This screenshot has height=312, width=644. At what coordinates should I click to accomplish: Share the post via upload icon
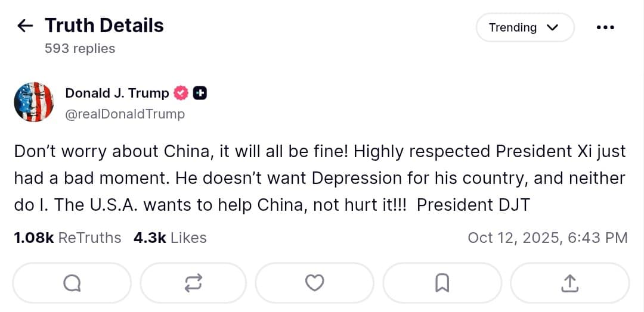(569, 283)
